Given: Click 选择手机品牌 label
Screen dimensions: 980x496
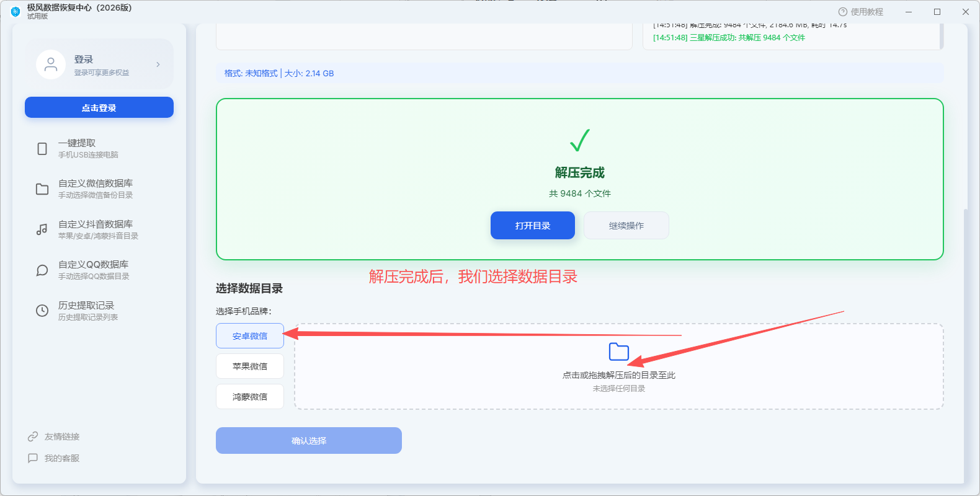Looking at the screenshot, I should 244,311.
